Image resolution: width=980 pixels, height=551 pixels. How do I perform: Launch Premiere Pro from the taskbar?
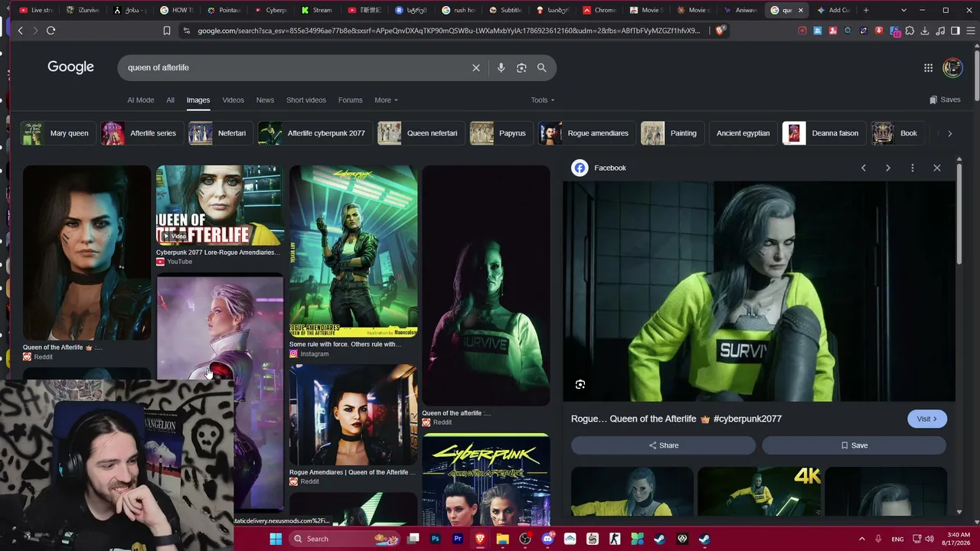(458, 539)
